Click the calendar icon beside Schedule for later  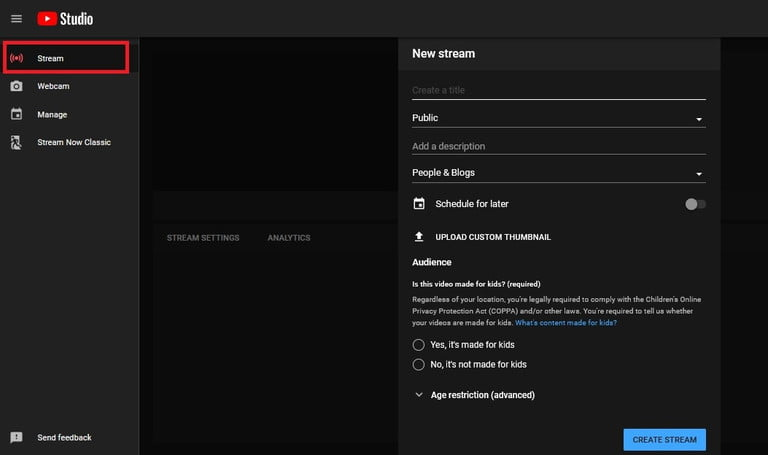coord(419,204)
